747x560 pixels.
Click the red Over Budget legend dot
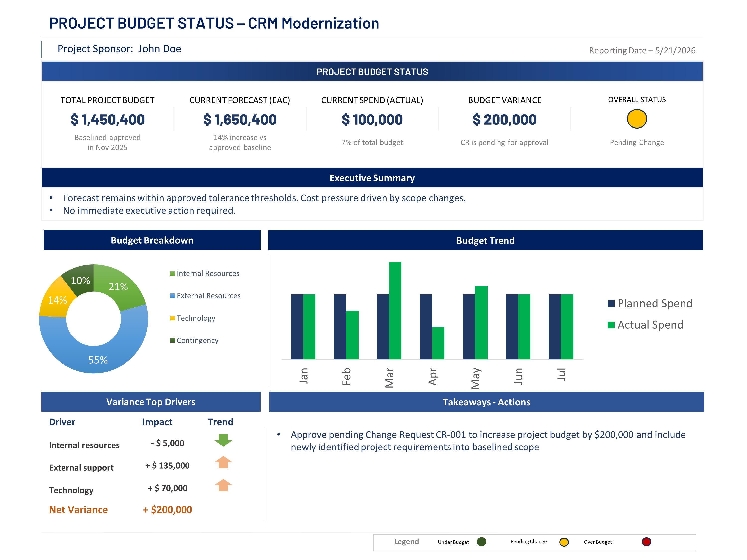click(646, 542)
